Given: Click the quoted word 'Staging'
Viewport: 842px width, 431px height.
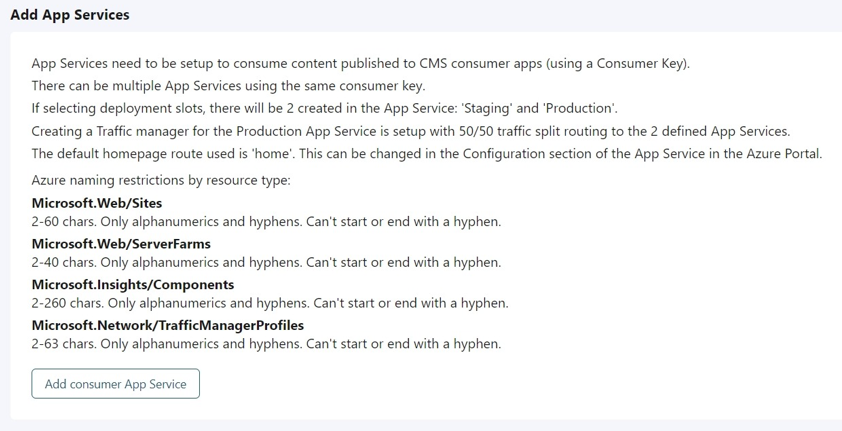Looking at the screenshot, I should coord(493,108).
